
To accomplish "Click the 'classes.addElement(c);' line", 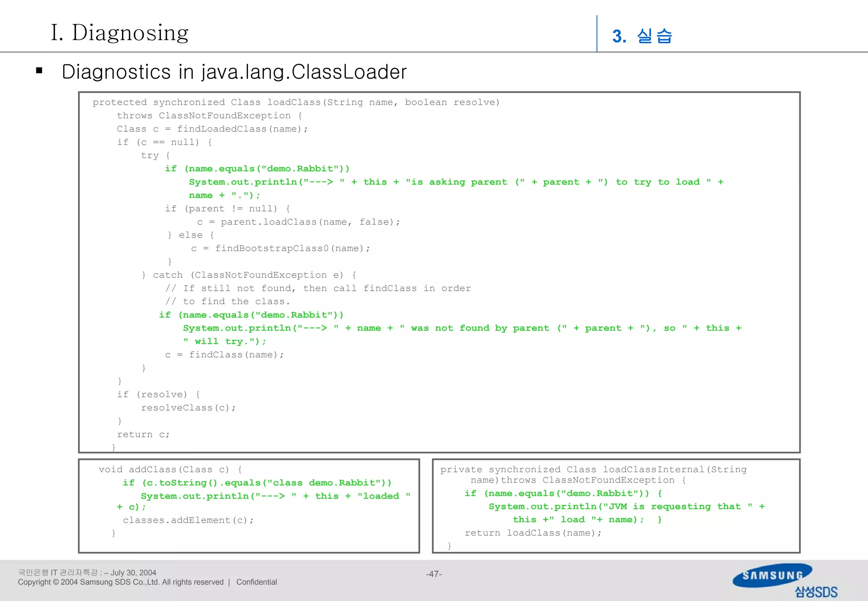I will [x=188, y=520].
